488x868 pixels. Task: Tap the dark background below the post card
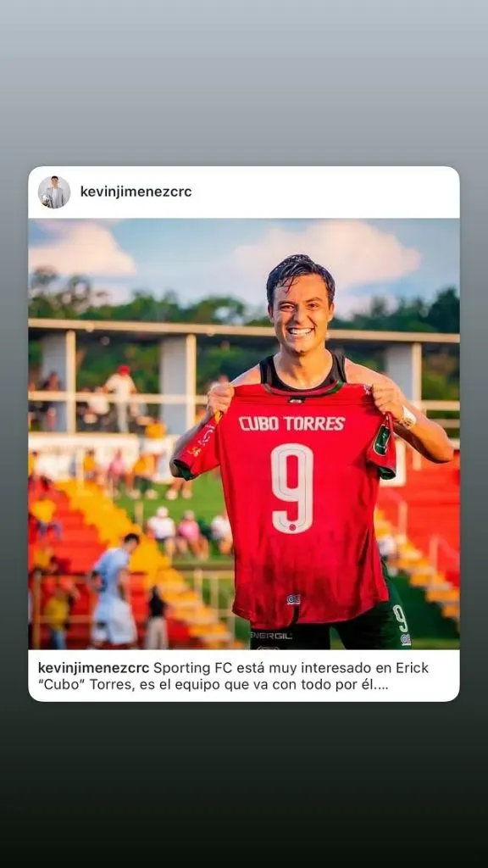pos(244,785)
